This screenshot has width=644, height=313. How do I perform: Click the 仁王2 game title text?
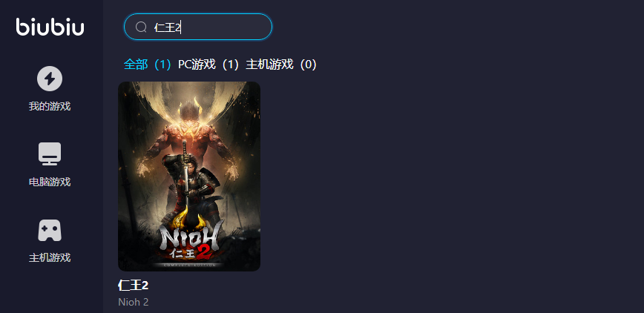tap(133, 285)
